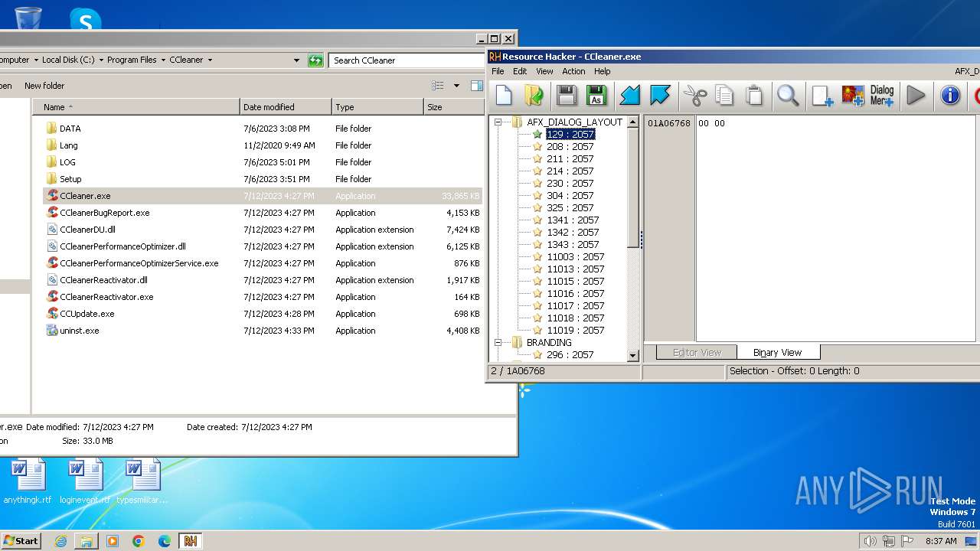Toggle the preview pane icon in Explorer
Screen dimensions: 980x551
click(476, 86)
